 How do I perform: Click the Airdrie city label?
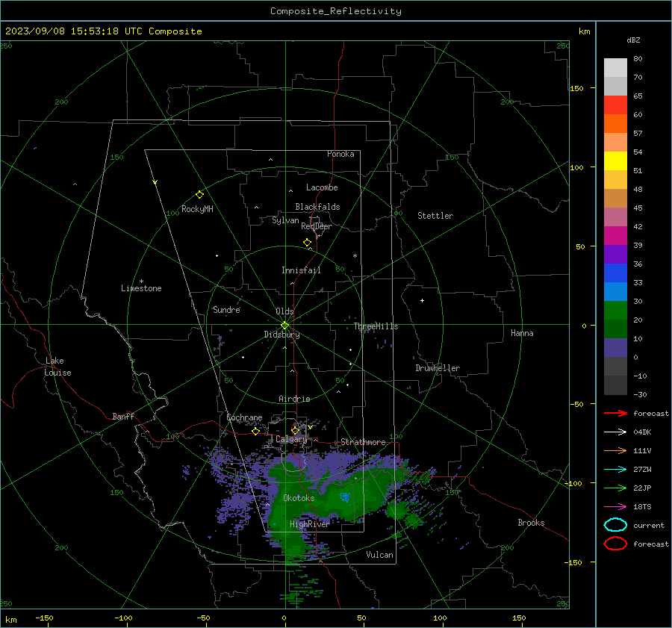click(294, 399)
